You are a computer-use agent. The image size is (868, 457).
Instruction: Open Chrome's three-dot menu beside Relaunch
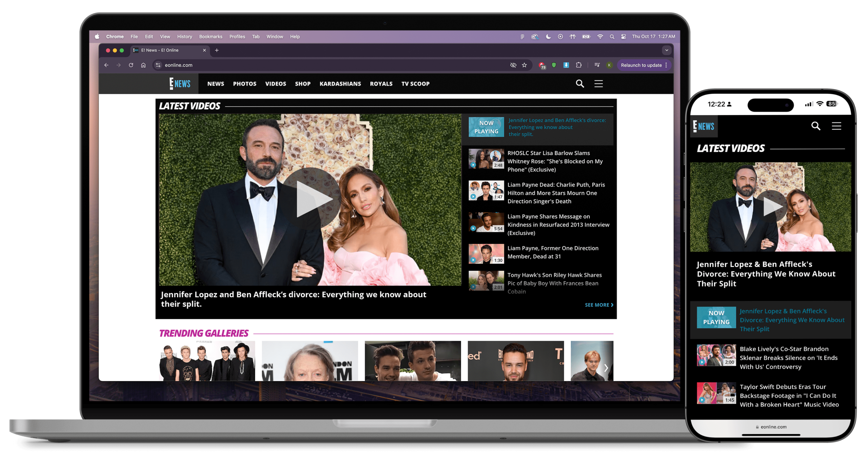point(666,65)
